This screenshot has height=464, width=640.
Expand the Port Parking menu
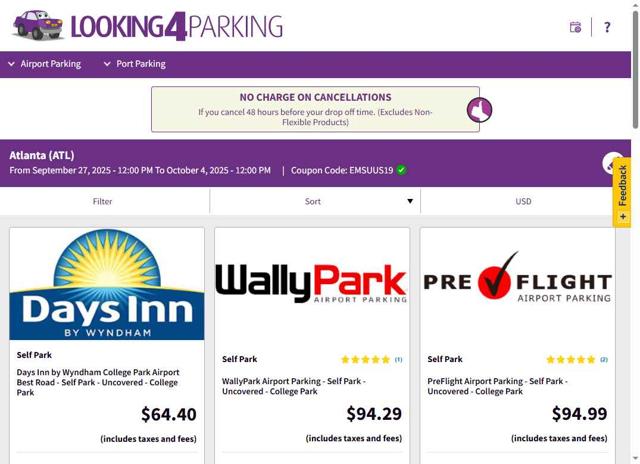(x=134, y=64)
